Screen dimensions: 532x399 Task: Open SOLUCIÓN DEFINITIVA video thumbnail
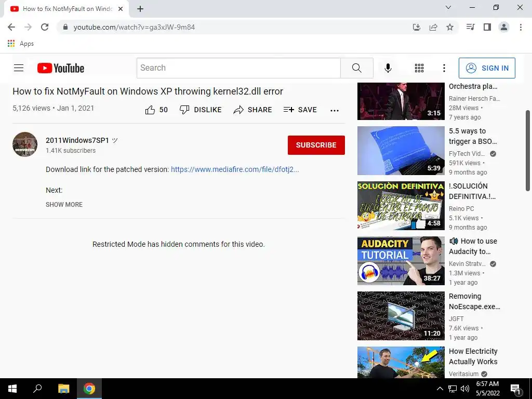(401, 206)
